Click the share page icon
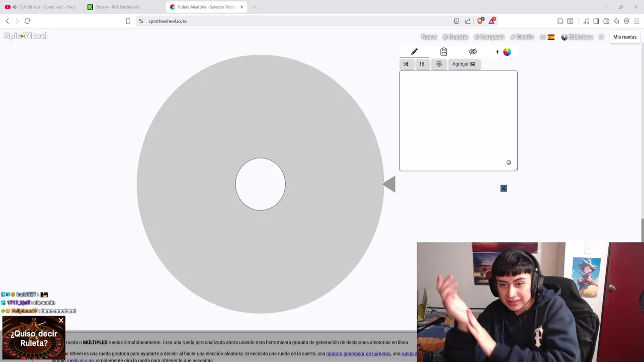The image size is (644, 362). pyautogui.click(x=468, y=21)
